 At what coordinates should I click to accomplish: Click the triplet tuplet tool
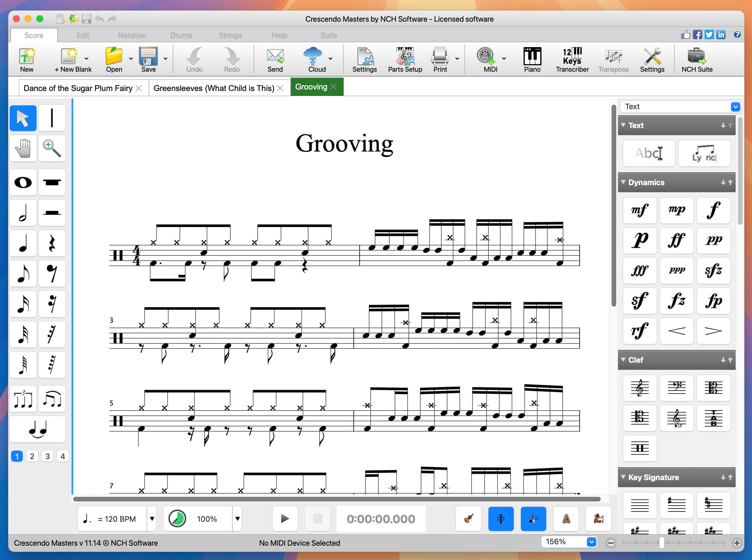pyautogui.click(x=23, y=399)
